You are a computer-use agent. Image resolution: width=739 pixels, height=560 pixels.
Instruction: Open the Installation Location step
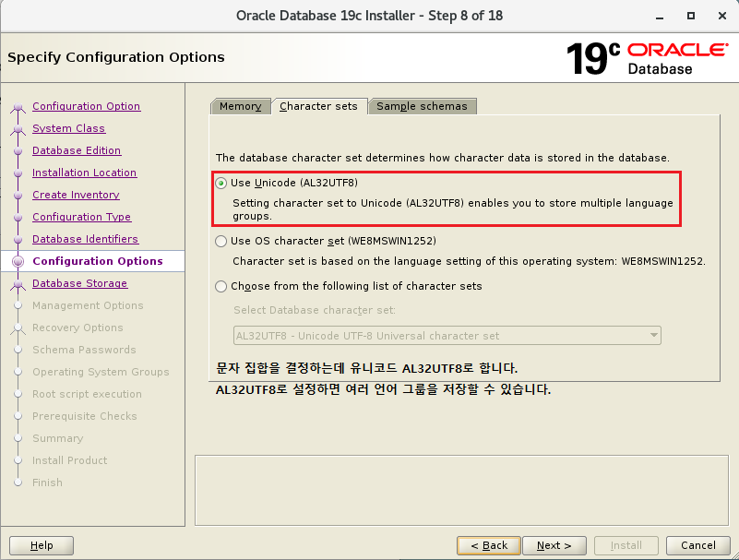point(84,173)
